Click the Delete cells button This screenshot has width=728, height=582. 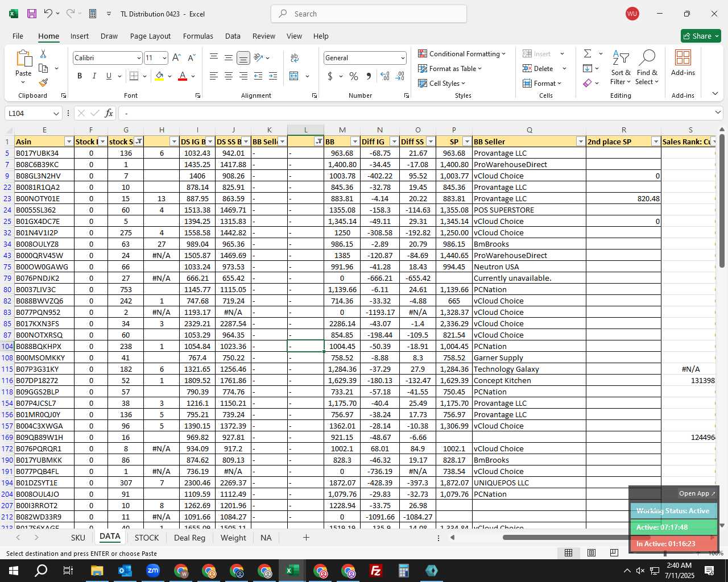538,68
